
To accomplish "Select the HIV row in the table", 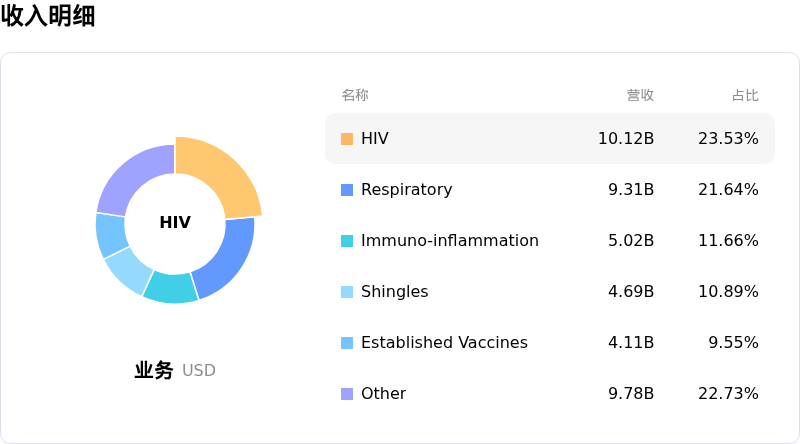I will [549, 139].
